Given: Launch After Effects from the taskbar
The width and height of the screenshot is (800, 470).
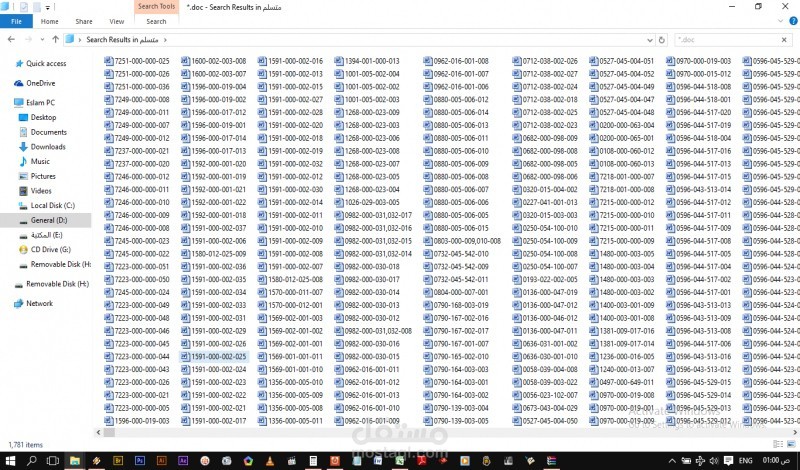Looking at the screenshot, I should [183, 461].
